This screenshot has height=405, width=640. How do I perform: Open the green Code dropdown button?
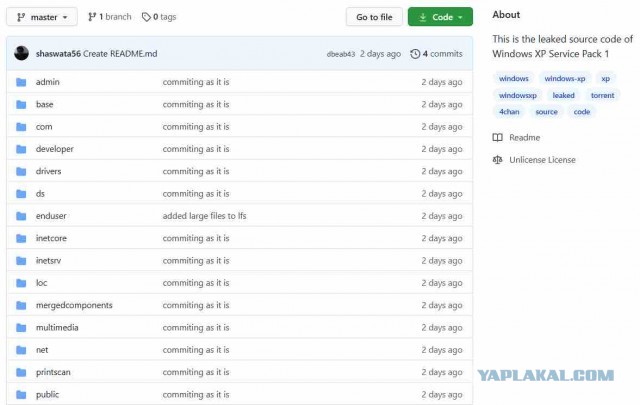[440, 17]
